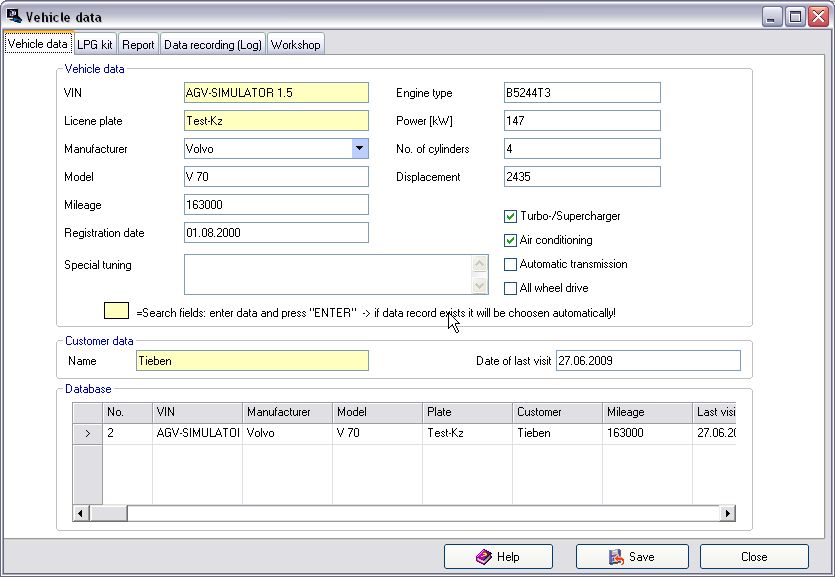Click the Power [kW] field
The width and height of the screenshot is (835, 577).
pos(582,121)
